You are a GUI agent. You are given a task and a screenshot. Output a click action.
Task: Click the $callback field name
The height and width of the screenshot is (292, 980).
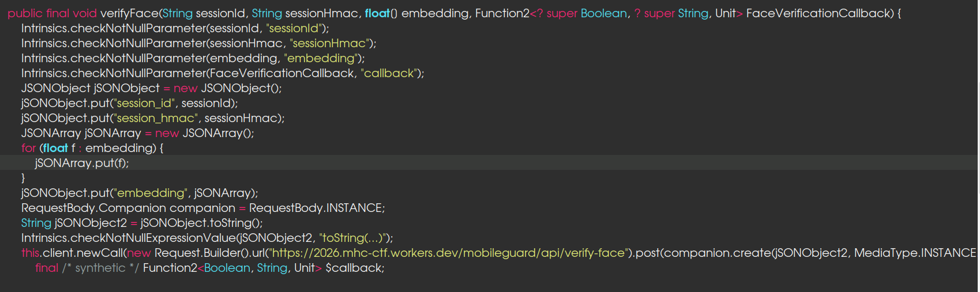click(353, 268)
